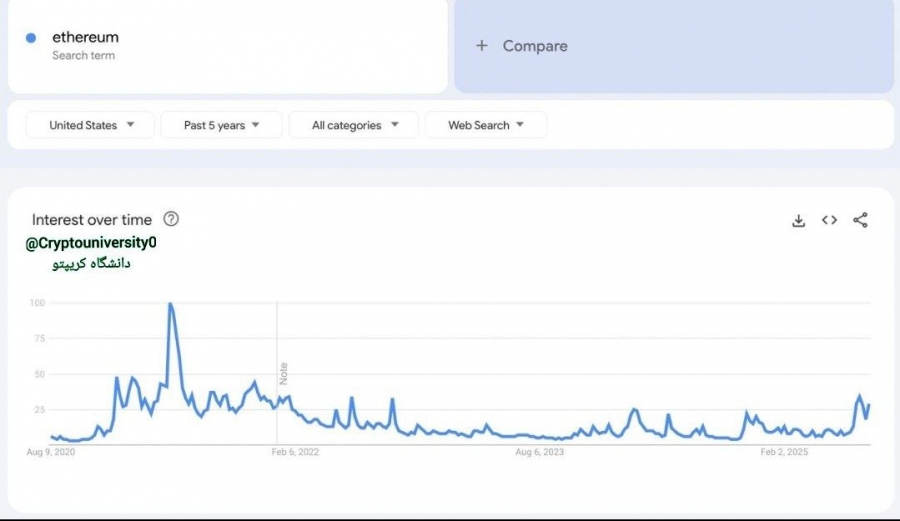Click the Aug 6, 2023 date label

(539, 452)
